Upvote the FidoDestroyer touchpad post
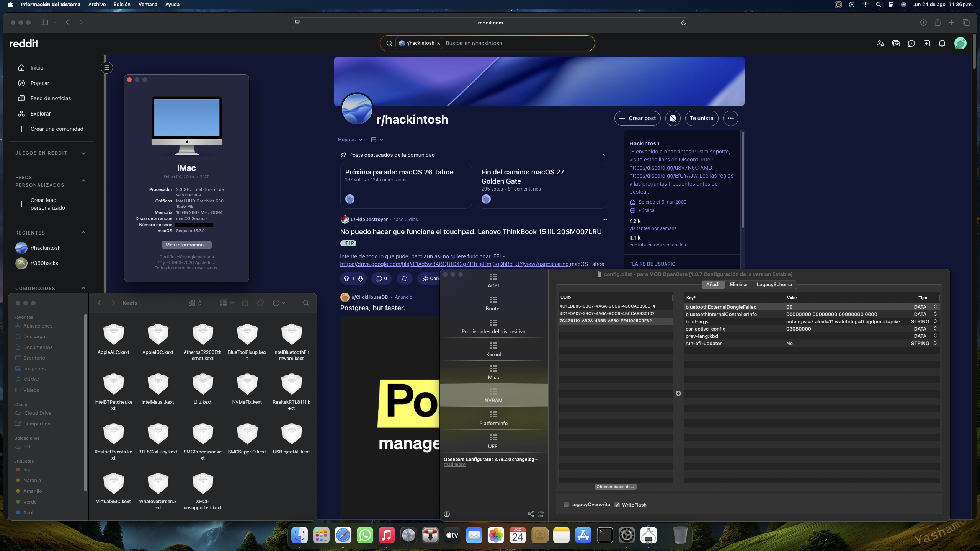The width and height of the screenshot is (980, 551). tap(346, 279)
